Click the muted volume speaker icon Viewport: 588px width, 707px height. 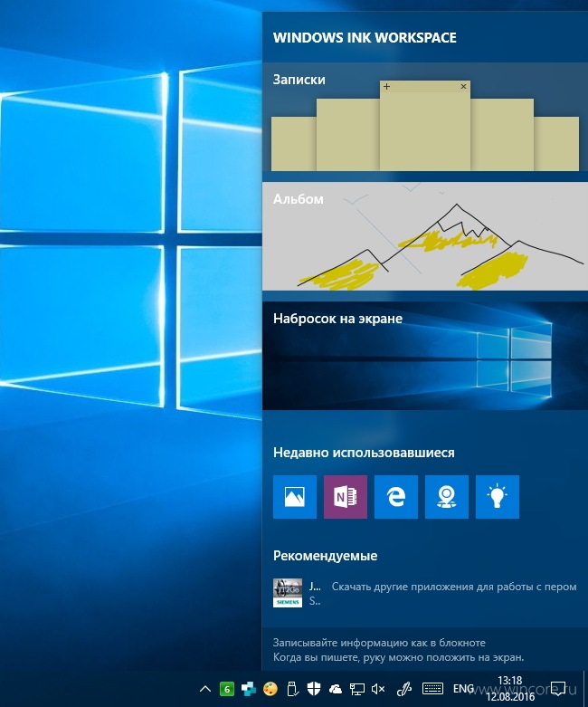(378, 689)
